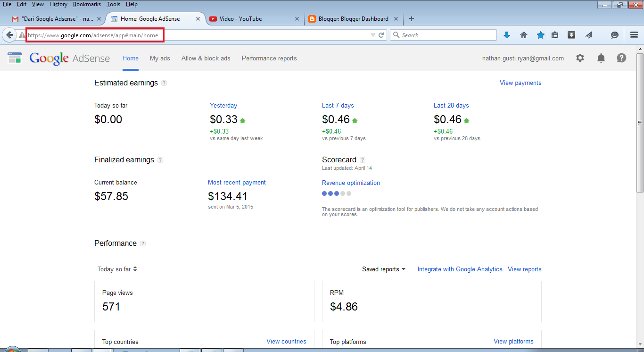Switch to the Video - YouTube tab
Image resolution: width=644 pixels, height=352 pixels.
(x=255, y=19)
